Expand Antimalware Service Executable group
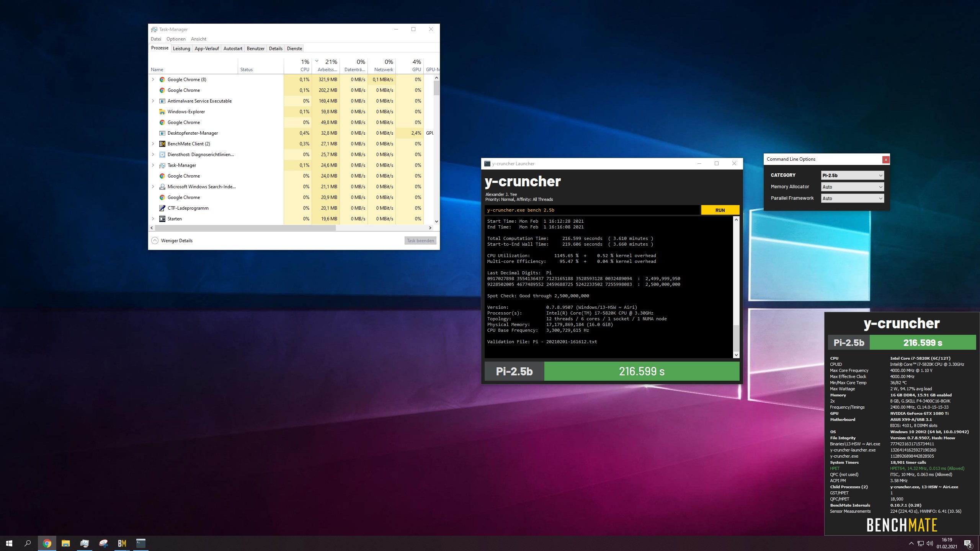 click(153, 101)
